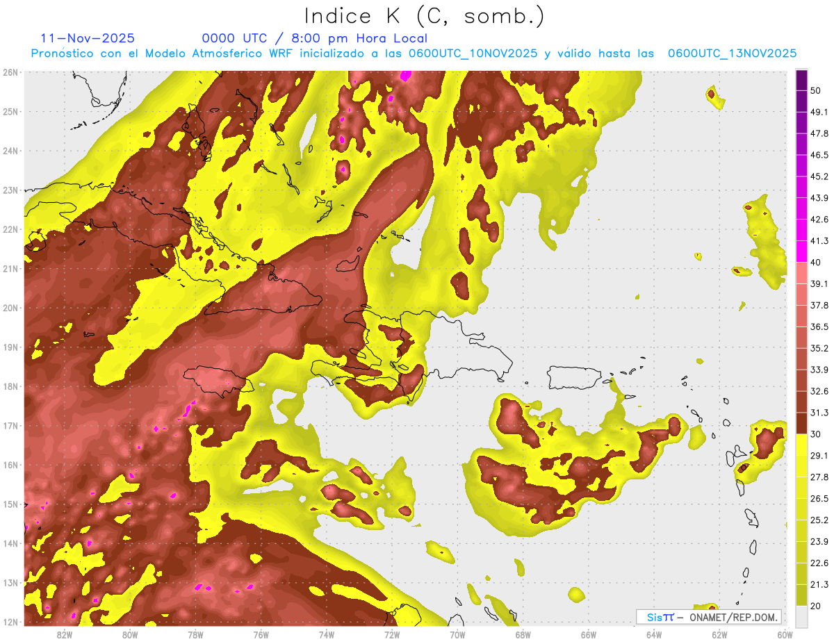This screenshot has width=834, height=644.
Task: Click legend value "21.3"
Action: (819, 585)
